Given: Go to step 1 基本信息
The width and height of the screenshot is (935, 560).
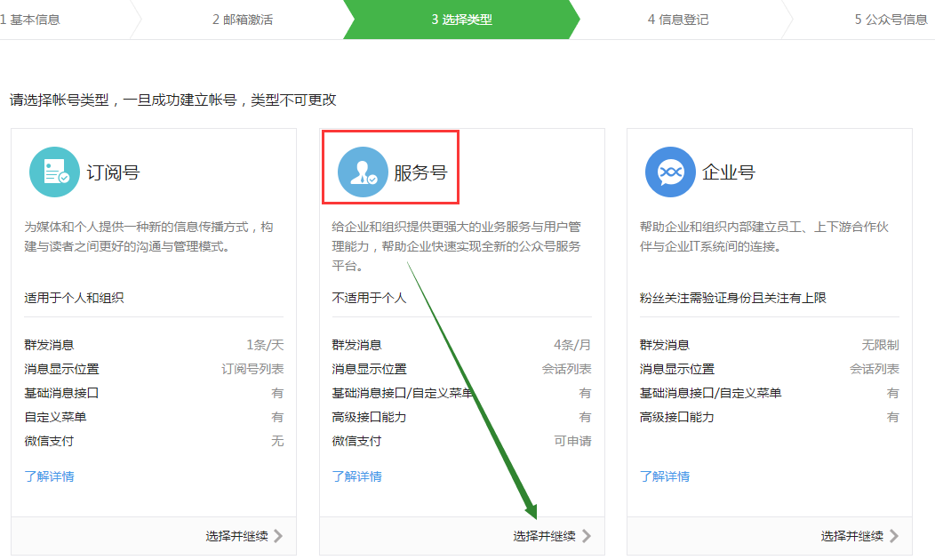Looking at the screenshot, I should (x=30, y=20).
